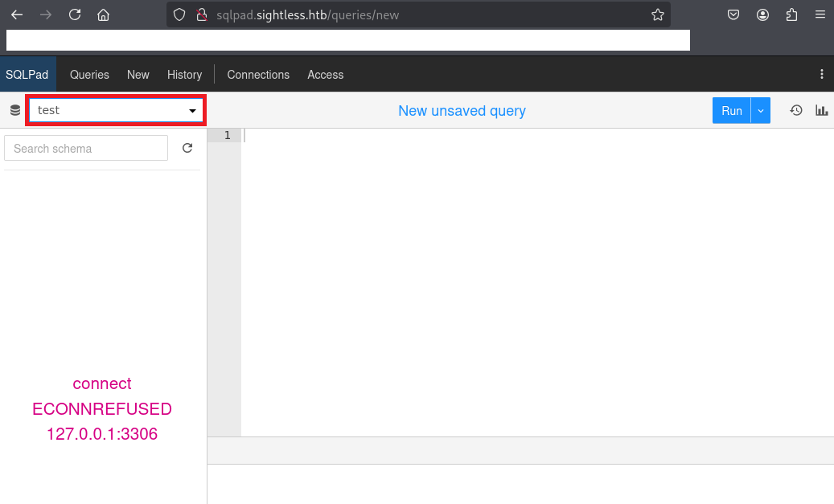834x504 pixels.
Task: Click the New unsaved query title
Action: pyautogui.click(x=462, y=110)
